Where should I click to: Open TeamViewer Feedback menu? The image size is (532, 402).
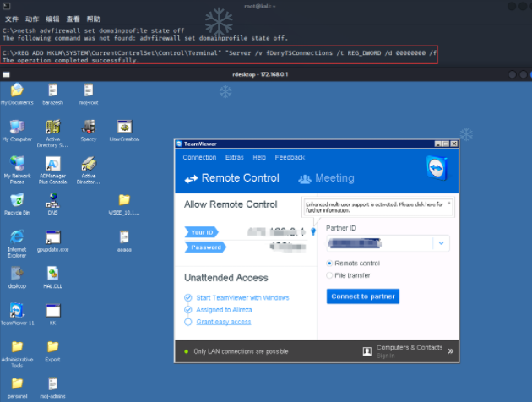(290, 157)
